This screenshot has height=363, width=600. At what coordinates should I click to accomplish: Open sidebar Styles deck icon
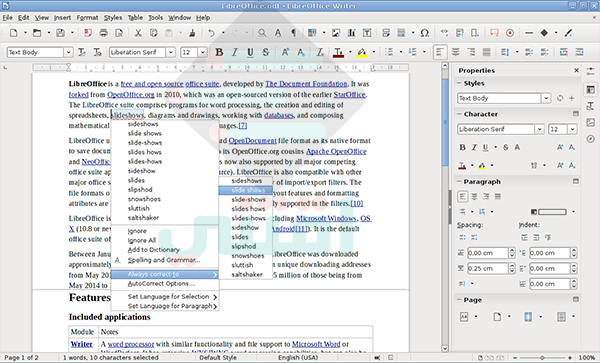pyautogui.click(x=590, y=106)
